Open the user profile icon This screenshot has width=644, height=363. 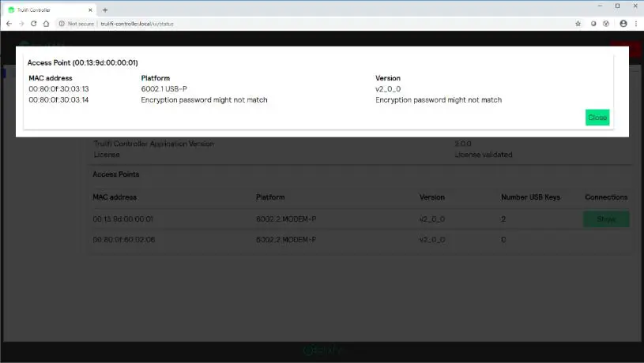click(623, 24)
